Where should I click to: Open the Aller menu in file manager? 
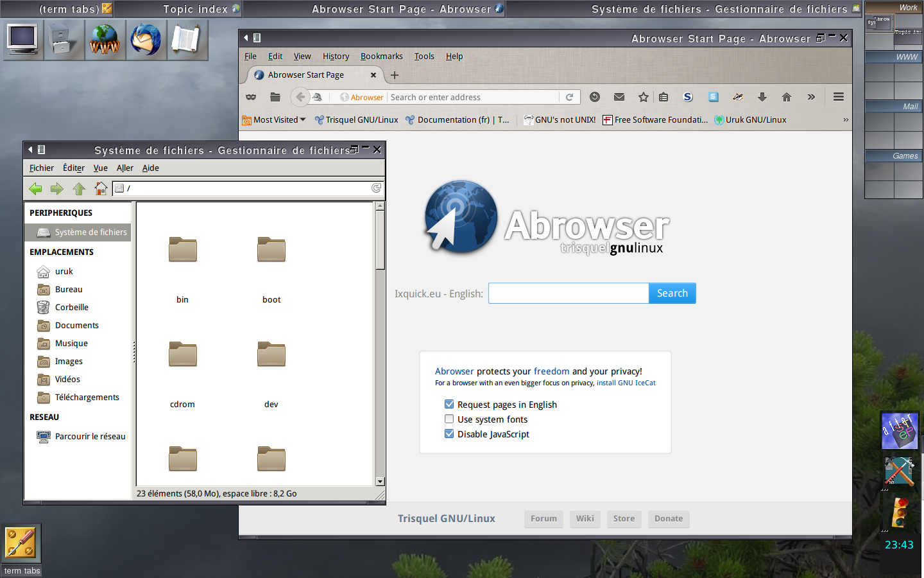click(x=125, y=168)
